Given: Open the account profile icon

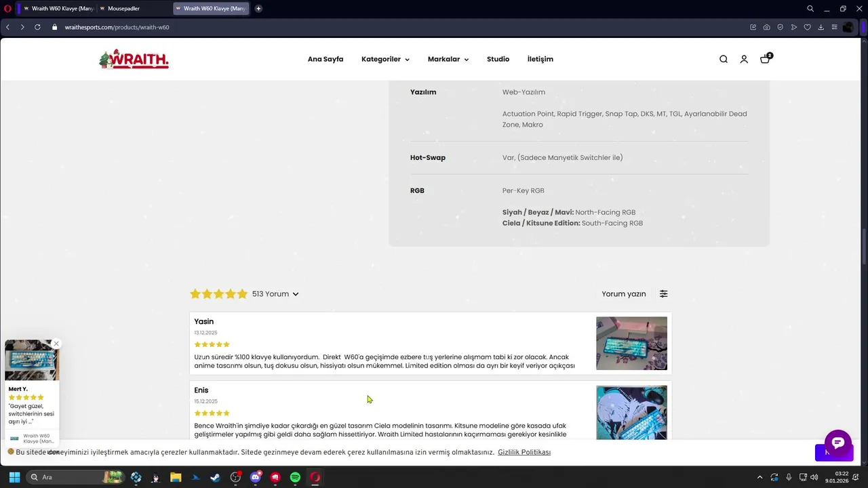Looking at the screenshot, I should [744, 59].
